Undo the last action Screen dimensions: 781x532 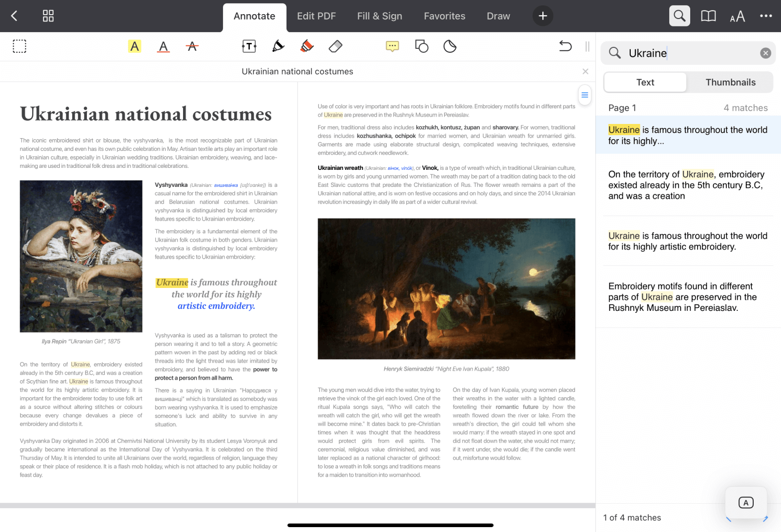(x=565, y=46)
